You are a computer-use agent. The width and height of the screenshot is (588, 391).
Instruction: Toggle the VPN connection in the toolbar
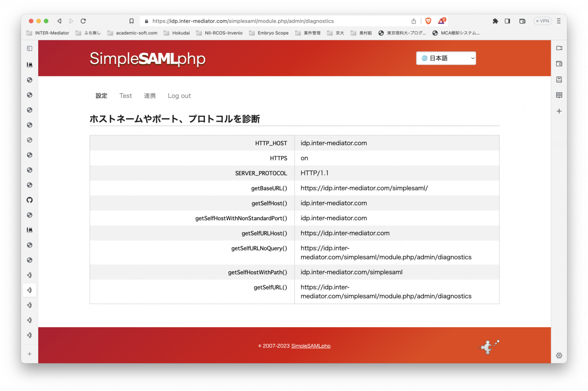[x=542, y=21]
